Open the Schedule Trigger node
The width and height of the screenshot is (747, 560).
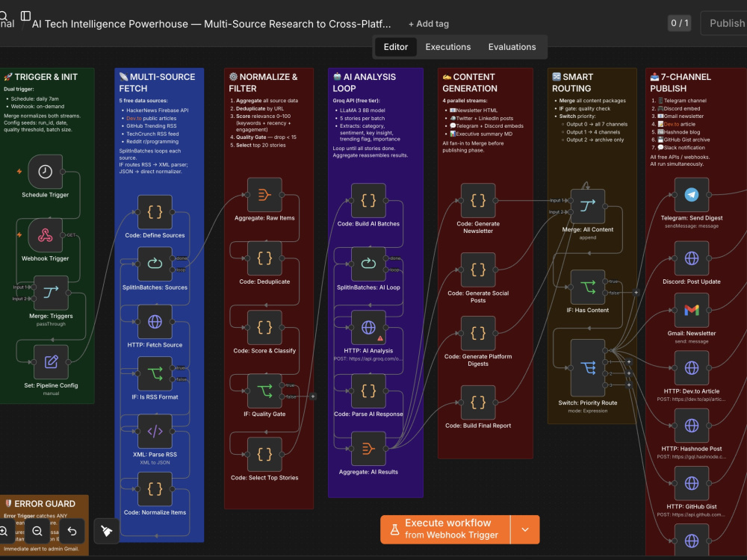coord(46,172)
